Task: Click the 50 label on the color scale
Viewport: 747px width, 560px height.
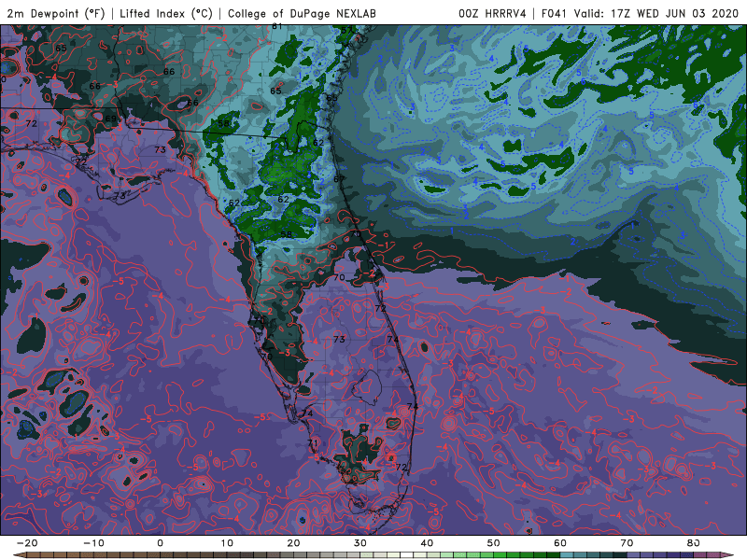Action: tap(494, 543)
